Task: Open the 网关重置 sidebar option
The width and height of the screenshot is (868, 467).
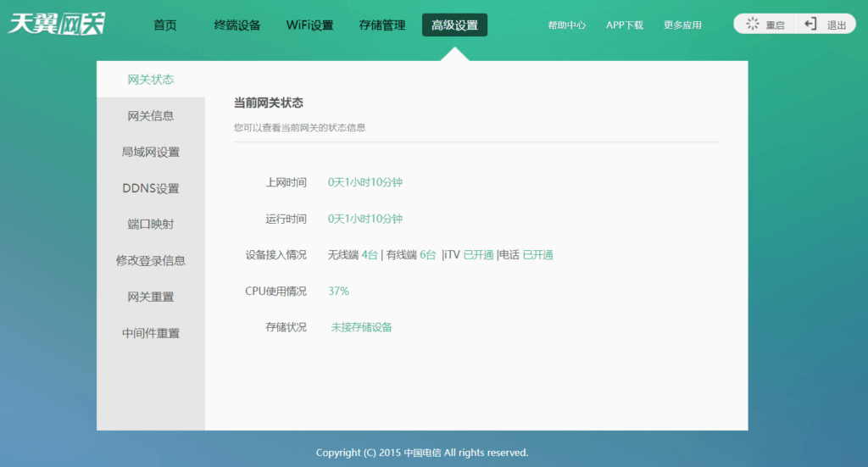Action: pyautogui.click(x=151, y=297)
